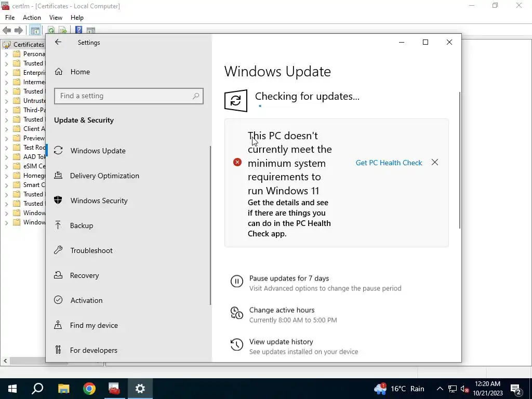This screenshot has width=532, height=399.
Task: Open Get PC Health Check link
Action: click(389, 163)
